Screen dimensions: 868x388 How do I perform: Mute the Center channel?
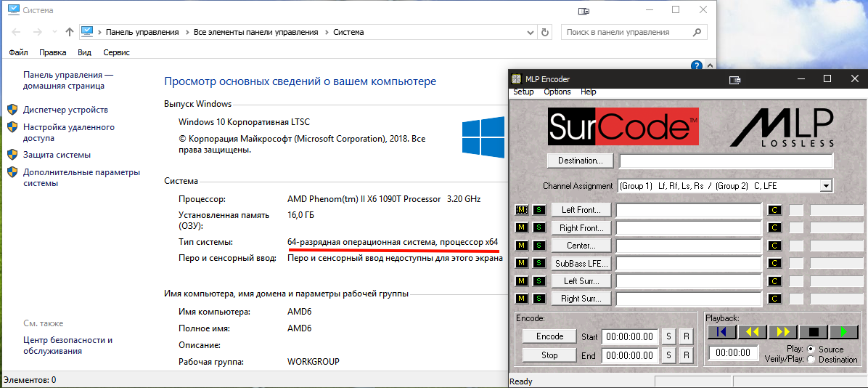tap(522, 246)
